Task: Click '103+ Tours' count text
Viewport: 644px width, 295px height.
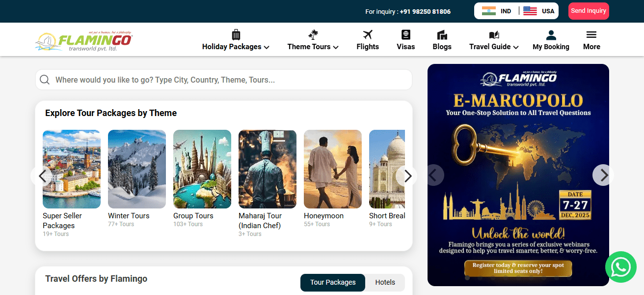Action: (x=188, y=224)
